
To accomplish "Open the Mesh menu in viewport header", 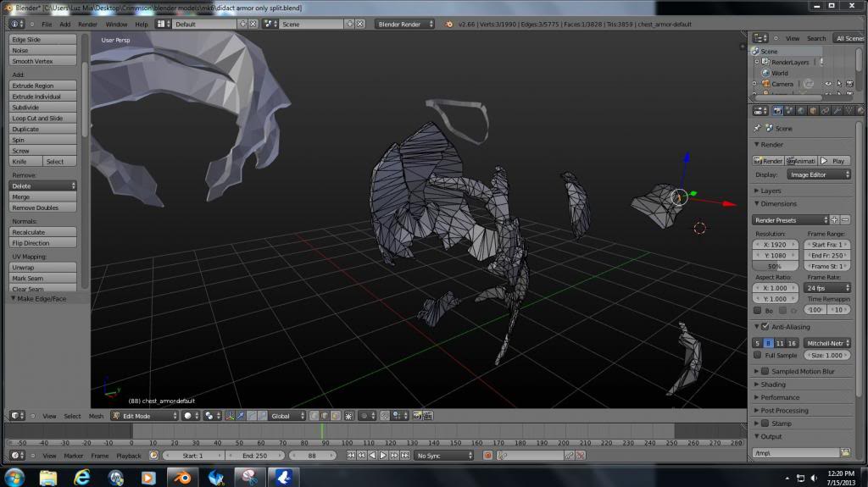I will [x=96, y=416].
